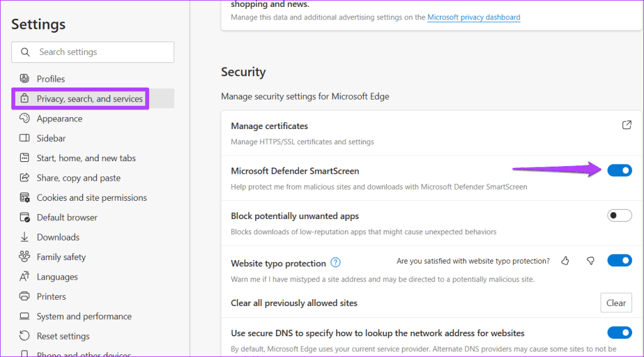Click the Appearance palette icon

coord(25,118)
